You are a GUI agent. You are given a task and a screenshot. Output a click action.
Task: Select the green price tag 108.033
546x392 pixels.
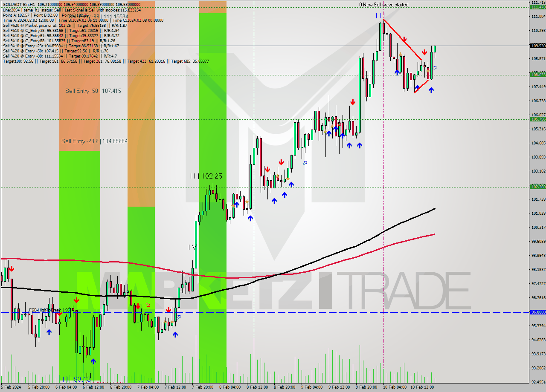[x=537, y=75]
